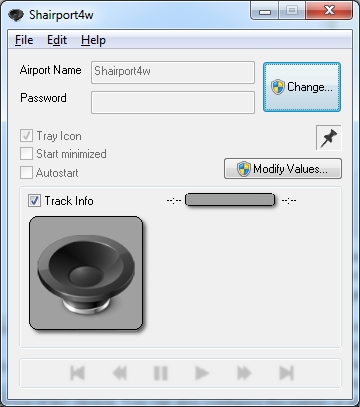Screen dimensions: 360x407
Task: Click the speaker album art image
Action: click(86, 273)
